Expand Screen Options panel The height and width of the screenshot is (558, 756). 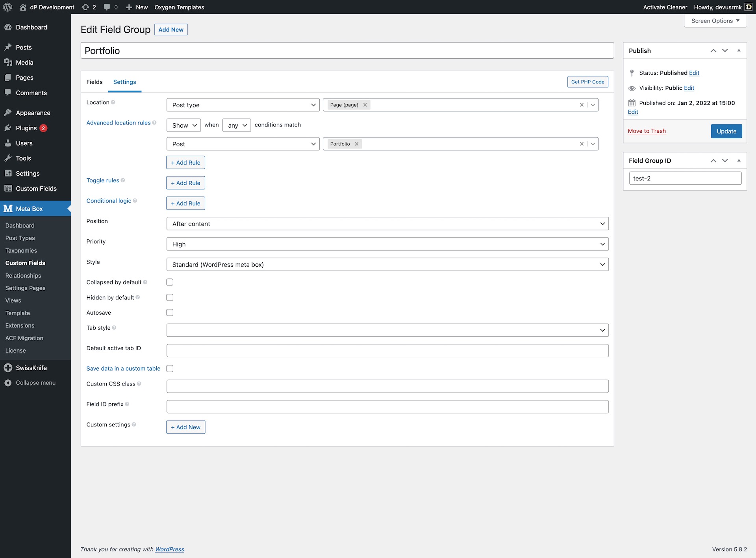click(715, 21)
